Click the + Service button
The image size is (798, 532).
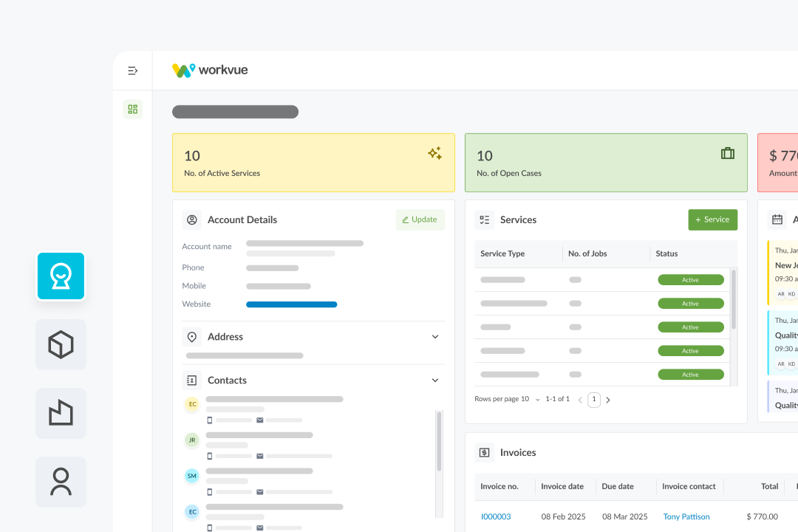pyautogui.click(x=712, y=219)
